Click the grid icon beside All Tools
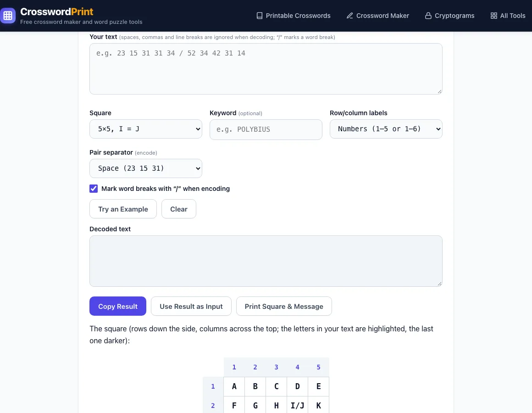Image resolution: width=532 pixels, height=413 pixels. tap(493, 16)
